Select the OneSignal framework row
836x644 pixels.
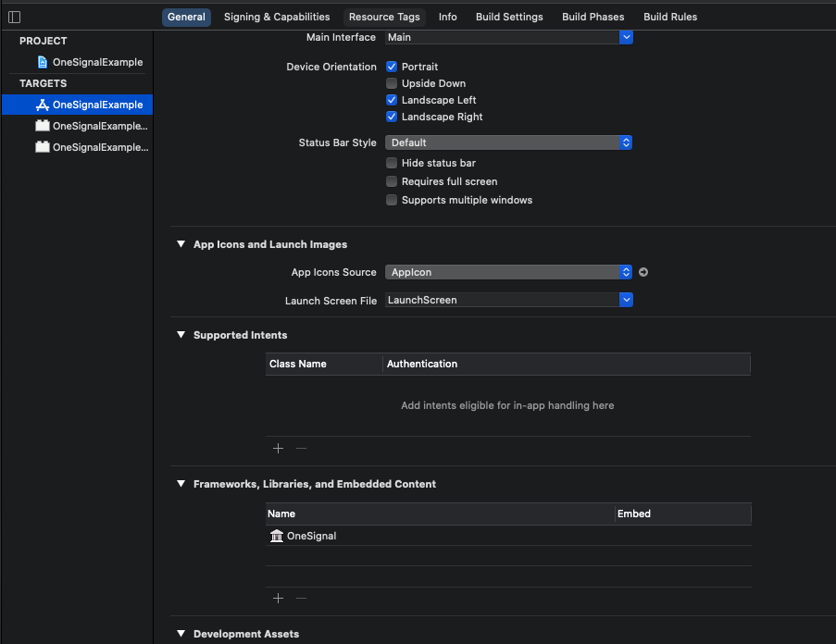tap(508, 536)
